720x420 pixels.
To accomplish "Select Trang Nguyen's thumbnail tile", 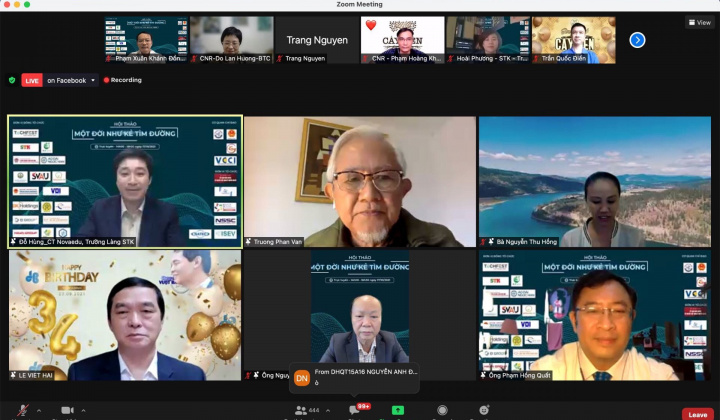I will pyautogui.click(x=316, y=40).
